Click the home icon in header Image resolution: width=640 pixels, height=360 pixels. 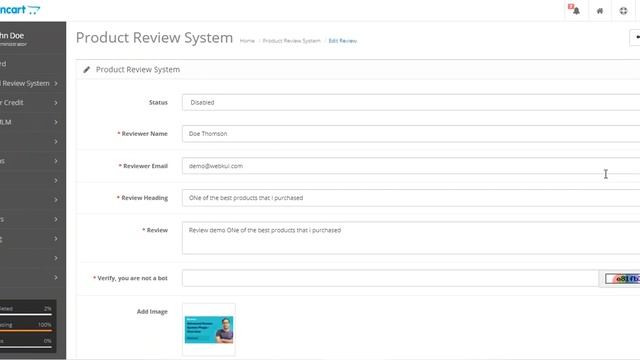point(600,11)
